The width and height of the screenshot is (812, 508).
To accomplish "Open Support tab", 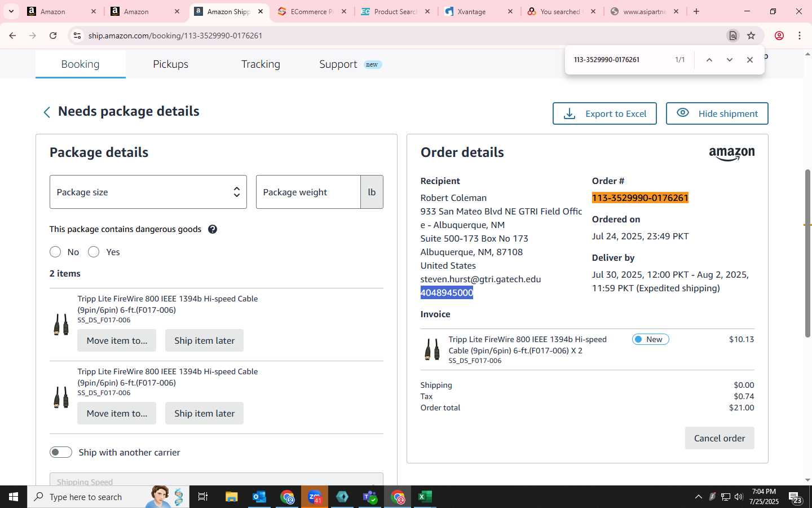I will tap(350, 64).
